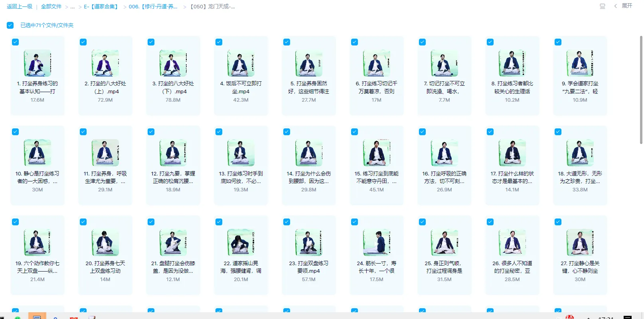Click file name 27. 打坐静心是关键

point(580,267)
